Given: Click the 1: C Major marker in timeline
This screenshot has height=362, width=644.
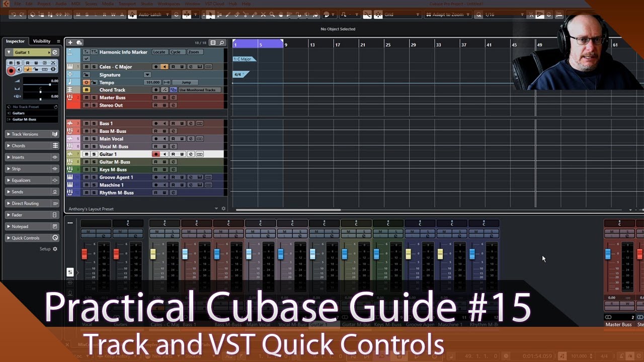Looking at the screenshot, I should tap(244, 59).
